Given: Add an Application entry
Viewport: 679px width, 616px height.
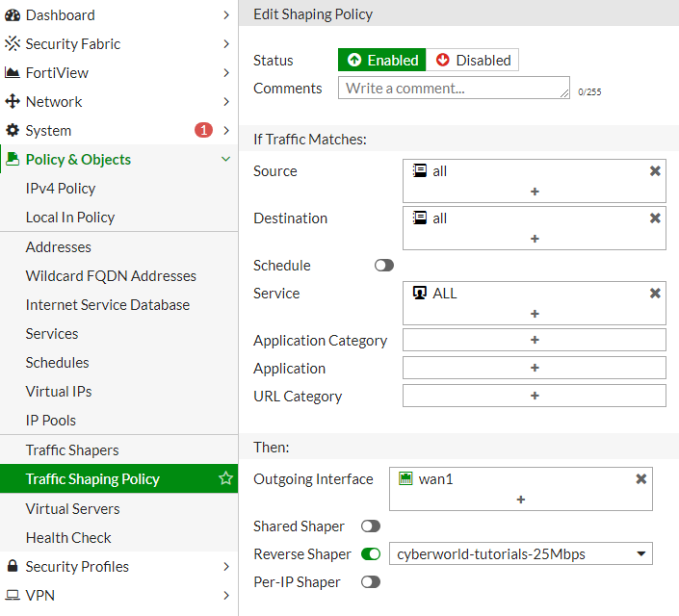Looking at the screenshot, I should point(535,368).
